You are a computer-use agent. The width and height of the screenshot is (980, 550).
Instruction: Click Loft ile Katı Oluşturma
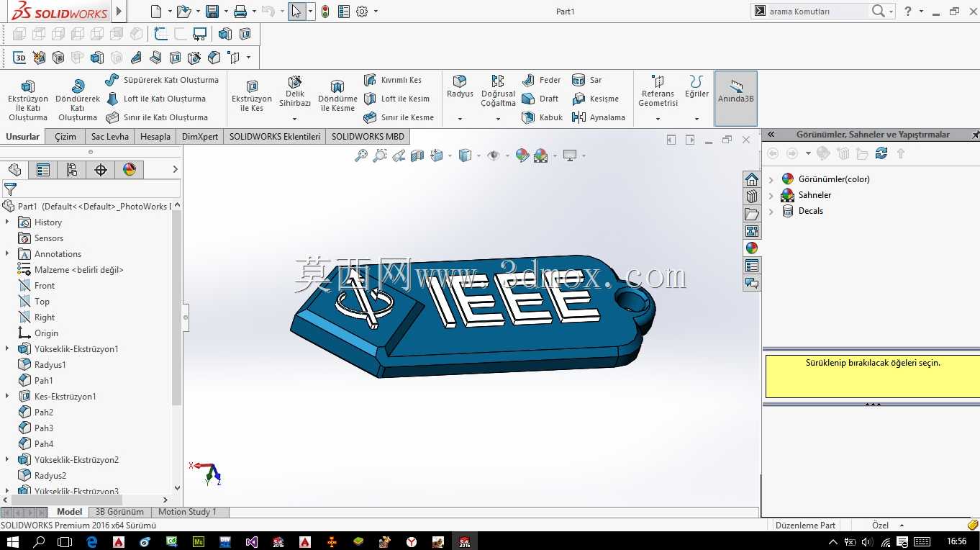(155, 99)
